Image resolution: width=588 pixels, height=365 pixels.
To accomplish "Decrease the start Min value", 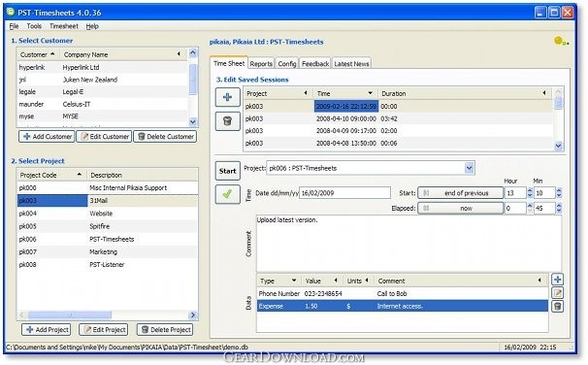I will (559, 196).
